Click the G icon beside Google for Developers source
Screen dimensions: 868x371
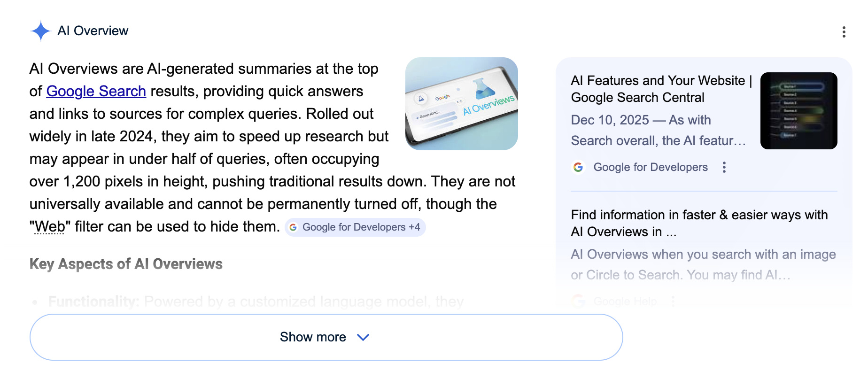point(578,167)
